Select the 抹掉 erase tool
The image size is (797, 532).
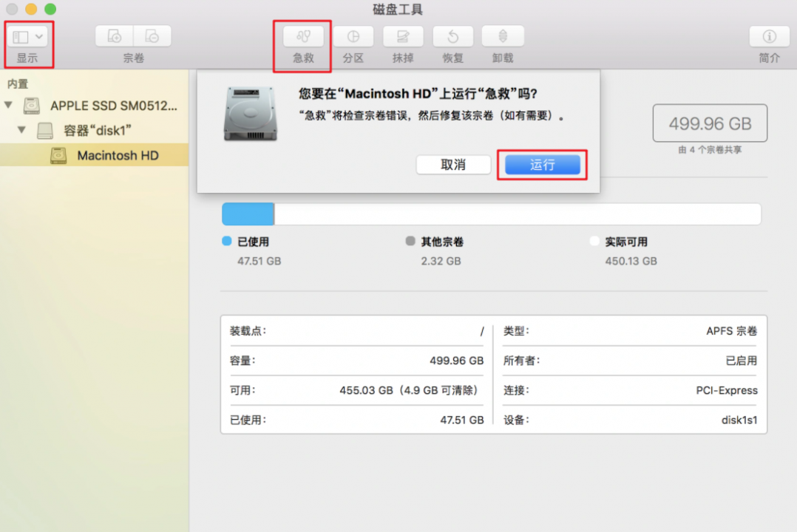click(x=403, y=36)
